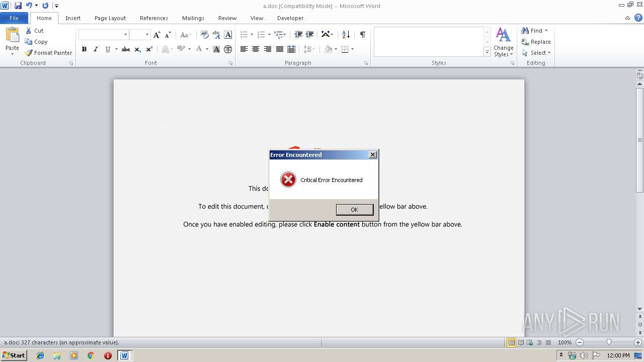Switch to the References tab
Viewport: 644px width, 362px height.
pyautogui.click(x=154, y=18)
